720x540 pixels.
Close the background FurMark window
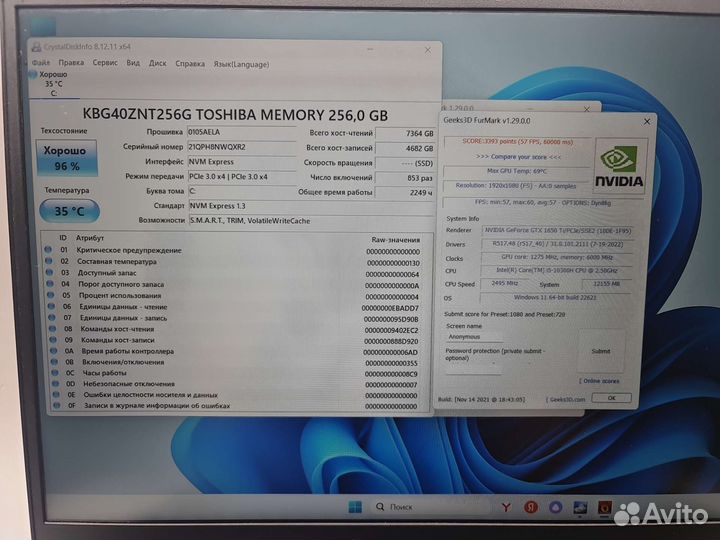586,109
